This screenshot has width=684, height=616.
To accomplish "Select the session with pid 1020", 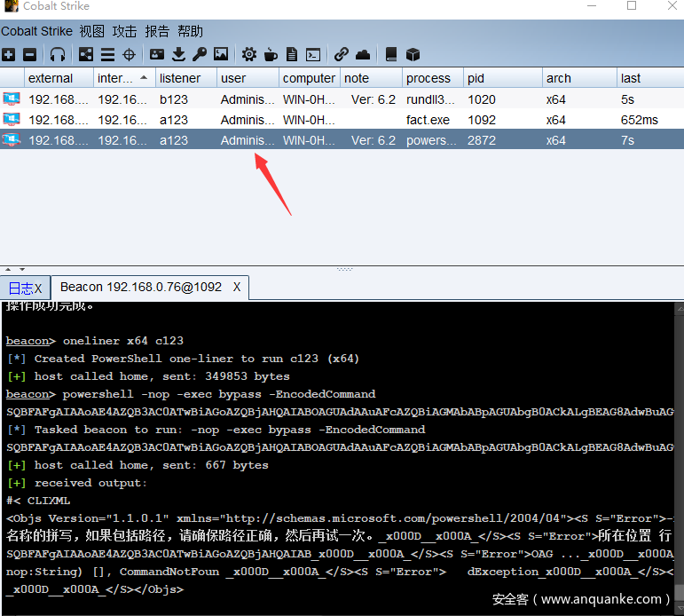I will click(x=342, y=99).
